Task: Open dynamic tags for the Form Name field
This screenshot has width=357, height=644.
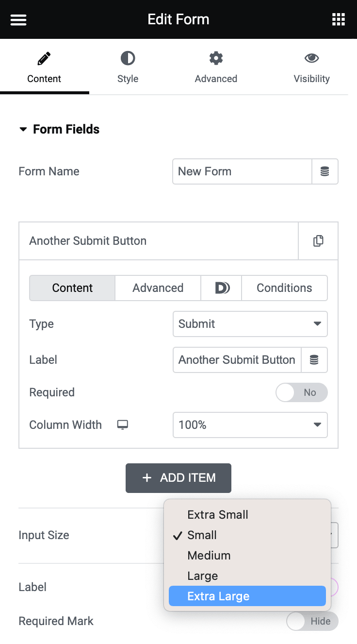Action: click(x=325, y=171)
